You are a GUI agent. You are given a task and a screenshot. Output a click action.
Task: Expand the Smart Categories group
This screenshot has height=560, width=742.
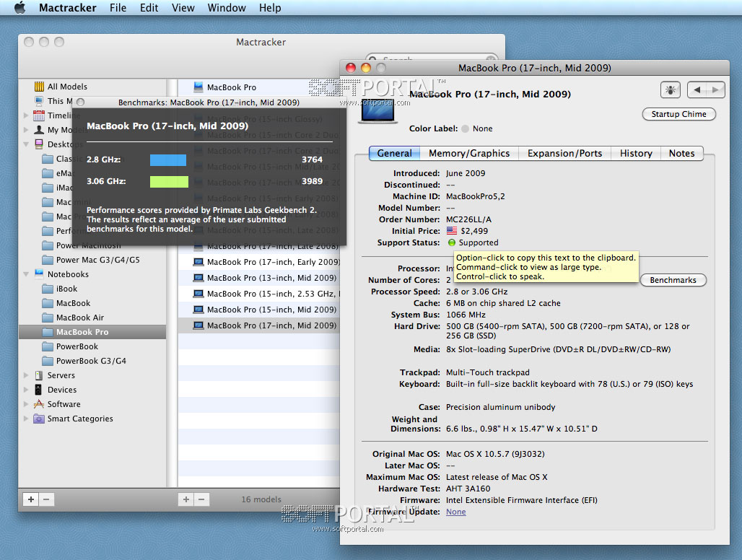[26, 419]
